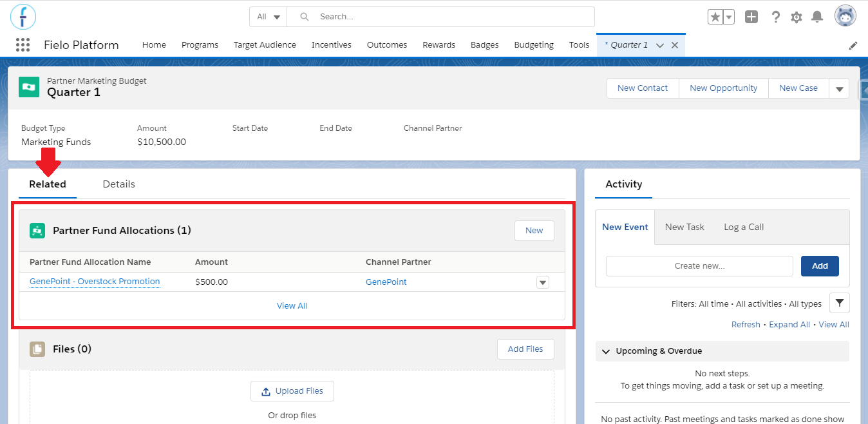The height and width of the screenshot is (424, 868).
Task: Click the Partner Fund Allocations list icon
Action: (37, 230)
